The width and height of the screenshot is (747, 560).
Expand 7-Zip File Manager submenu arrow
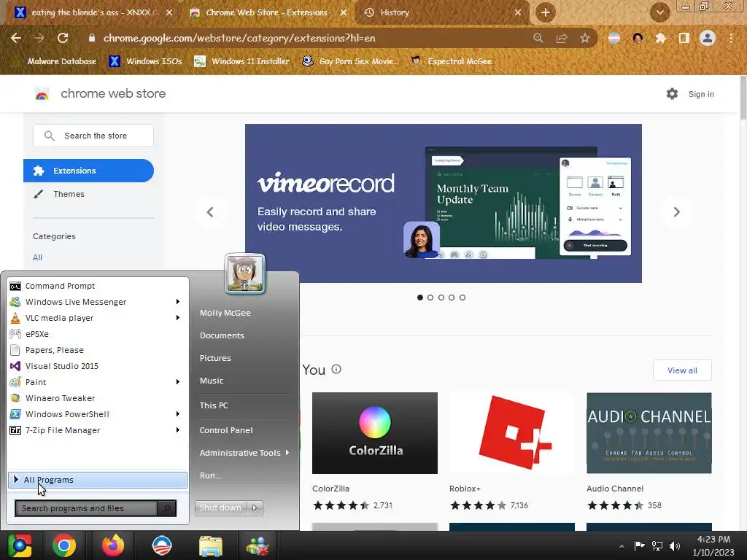[x=178, y=430]
